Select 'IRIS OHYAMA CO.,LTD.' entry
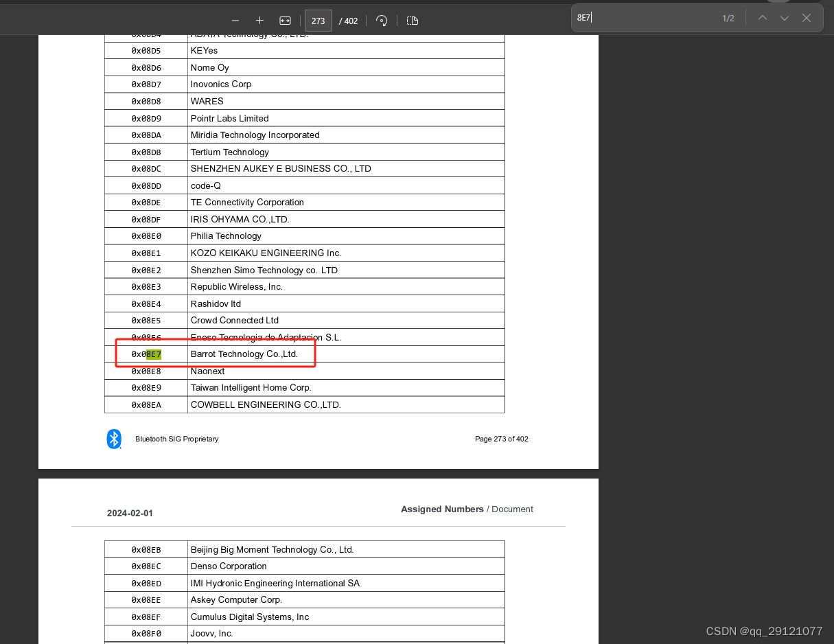Image resolution: width=834 pixels, height=644 pixels. pyautogui.click(x=240, y=220)
